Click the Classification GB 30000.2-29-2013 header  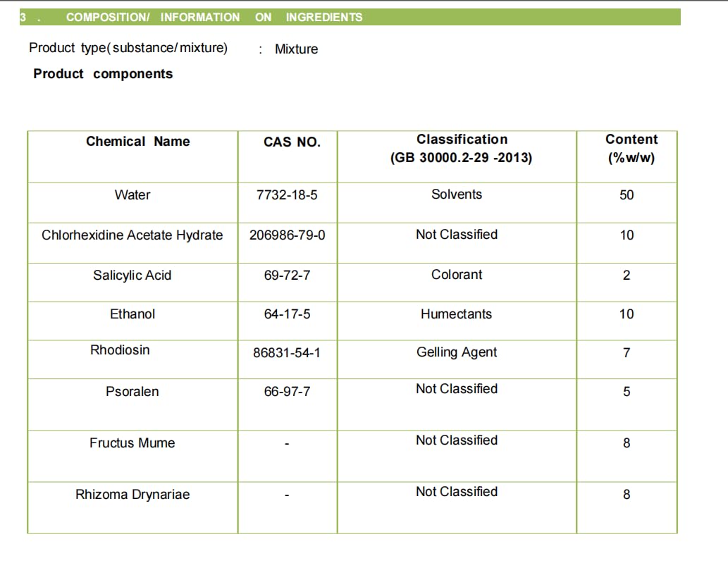coord(461,149)
